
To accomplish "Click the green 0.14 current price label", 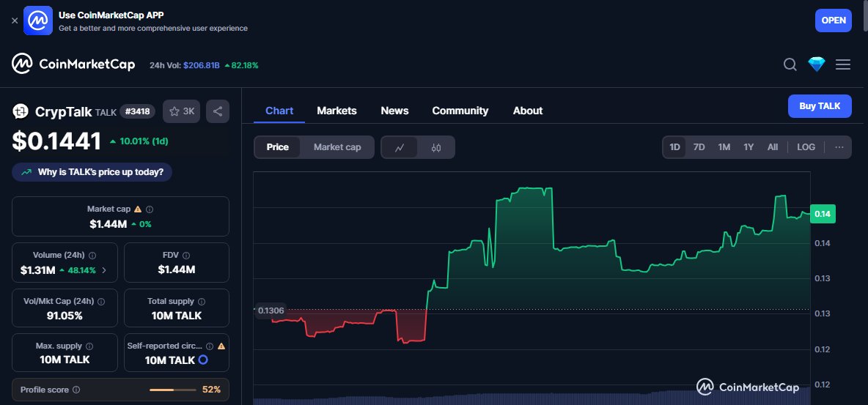I will pos(823,214).
